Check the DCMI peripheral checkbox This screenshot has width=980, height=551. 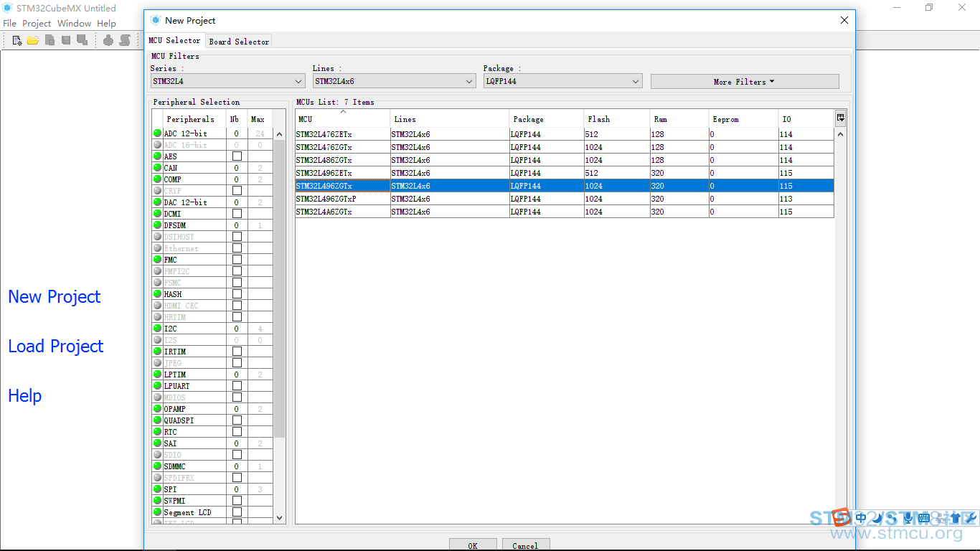pyautogui.click(x=237, y=214)
